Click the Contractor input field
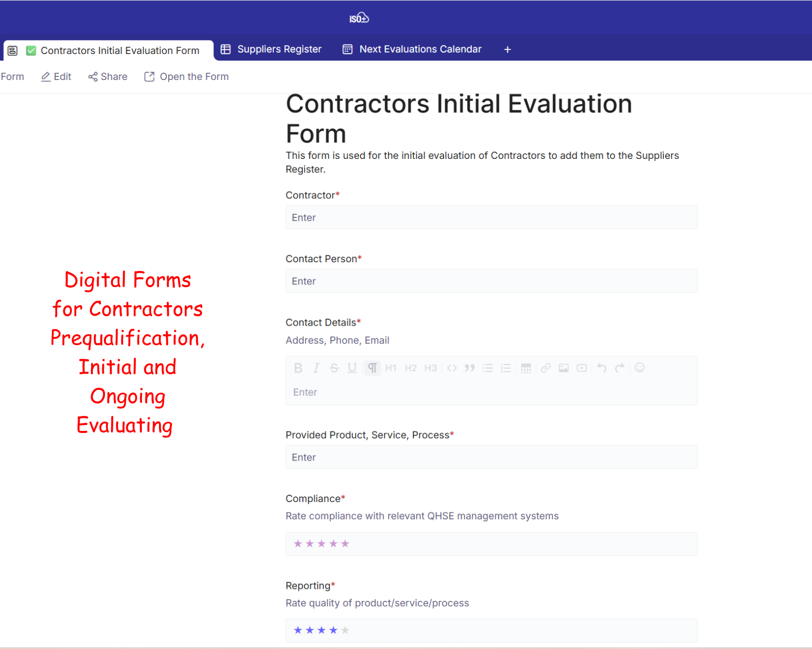This screenshot has width=812, height=649. point(491,218)
